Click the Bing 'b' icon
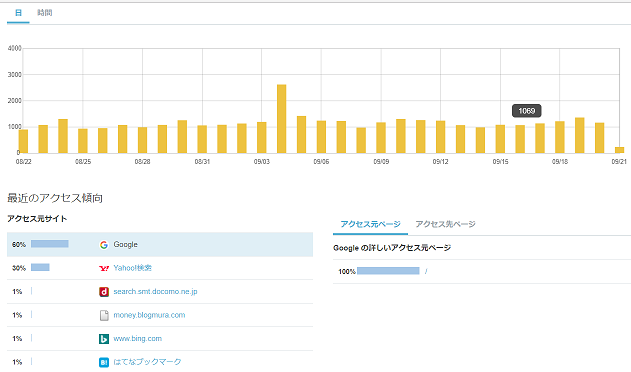631x372 pixels. (x=104, y=339)
